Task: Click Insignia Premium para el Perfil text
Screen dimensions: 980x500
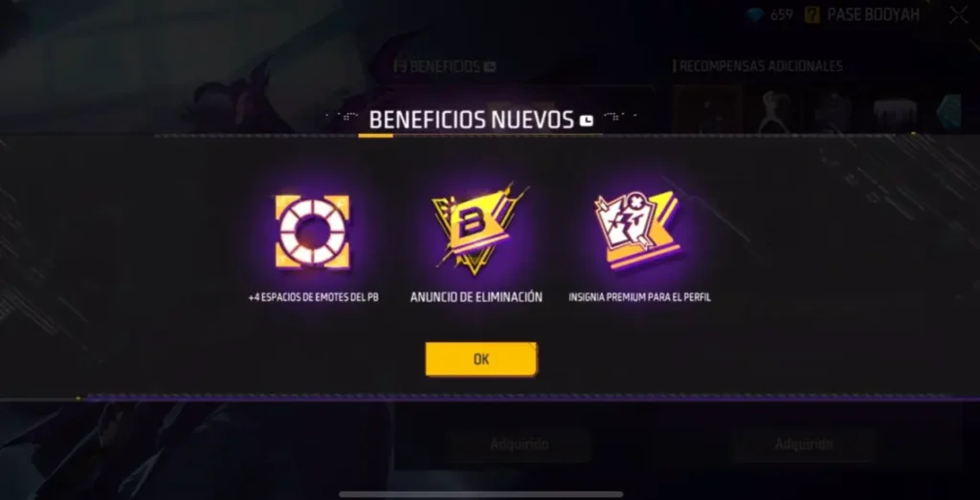Action: (639, 297)
